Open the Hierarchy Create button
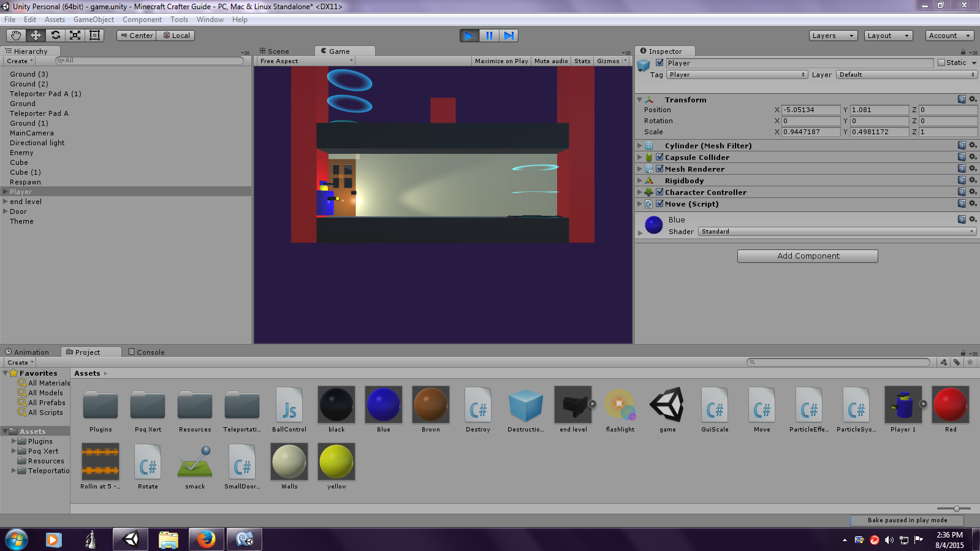The image size is (980, 551). pos(20,61)
